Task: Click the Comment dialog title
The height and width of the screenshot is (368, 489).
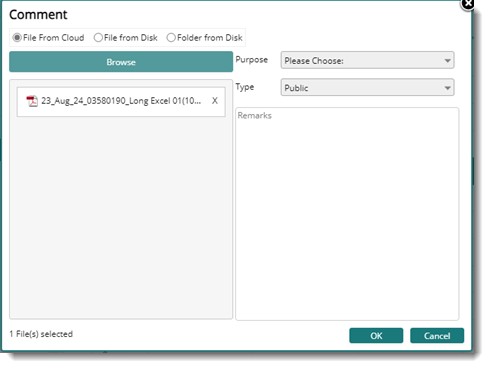Action: click(x=38, y=15)
